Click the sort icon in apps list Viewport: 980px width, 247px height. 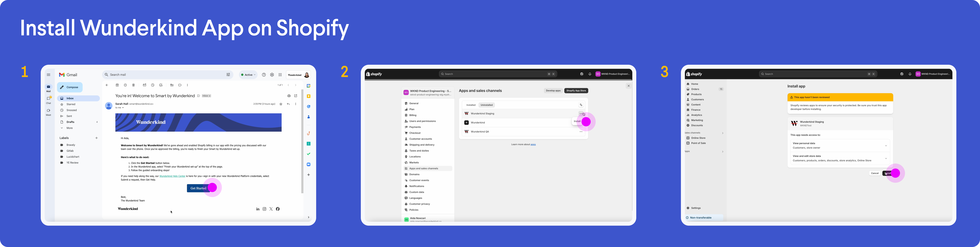581,105
